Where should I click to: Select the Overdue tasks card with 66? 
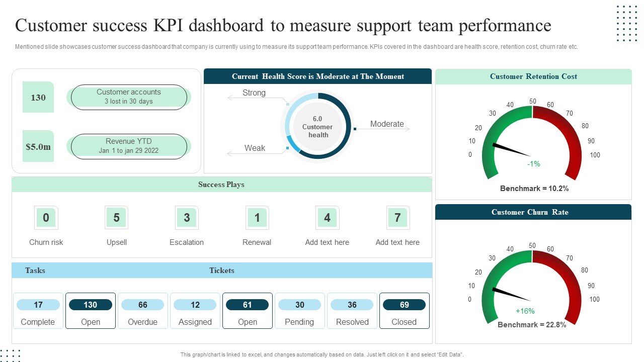[143, 311]
